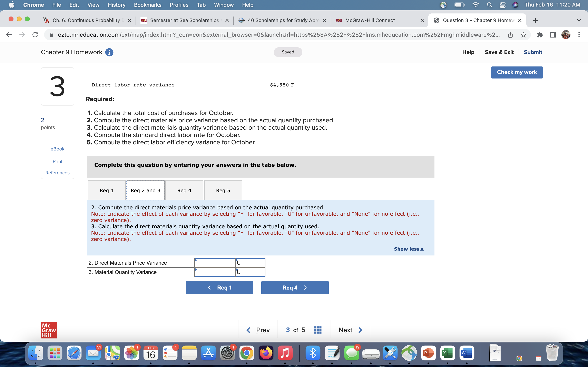Collapse instructions with Show less
Viewport: 588px width, 367px height.
click(409, 249)
